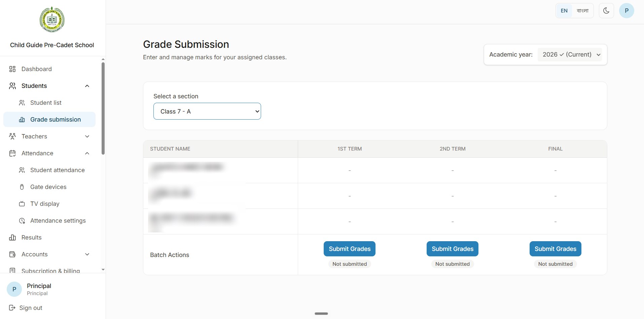This screenshot has height=319, width=644.
Task: Collapse the Students menu chevron
Action: (87, 86)
